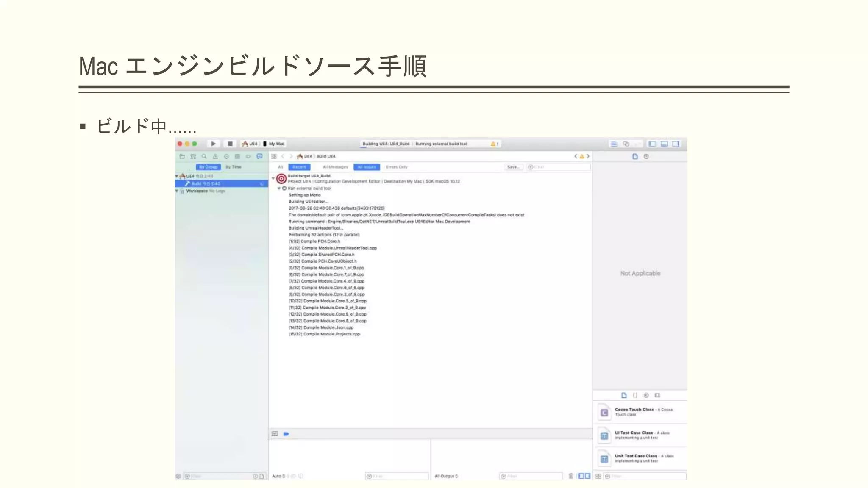Click the UE4 breadcrumb in the jump bar

305,156
